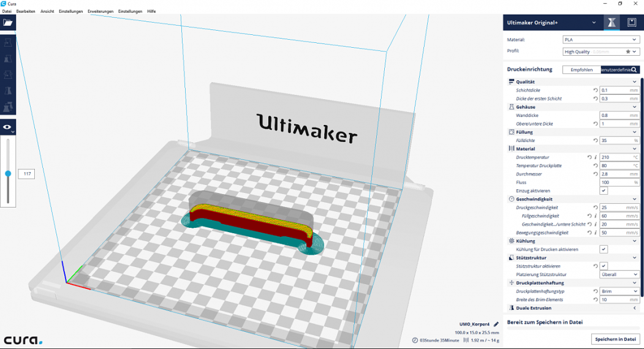Click the Fluss value field
Screen dimensions: 644x349
(x=619, y=182)
